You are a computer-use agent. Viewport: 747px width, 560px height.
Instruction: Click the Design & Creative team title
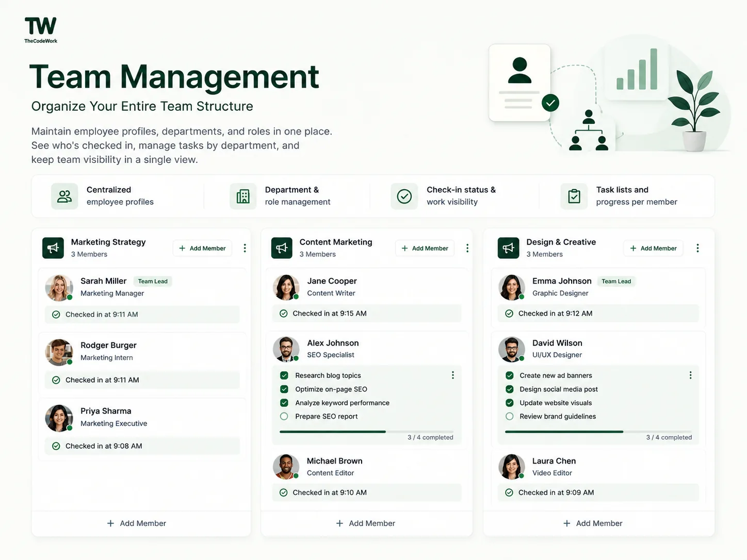click(561, 242)
